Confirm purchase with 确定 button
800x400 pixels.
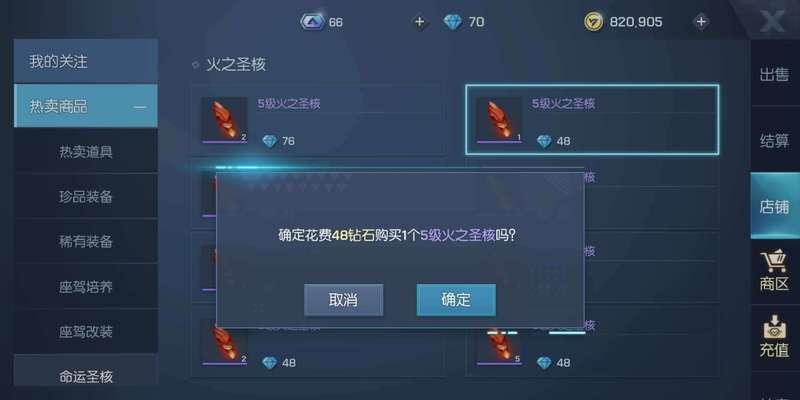(456, 300)
